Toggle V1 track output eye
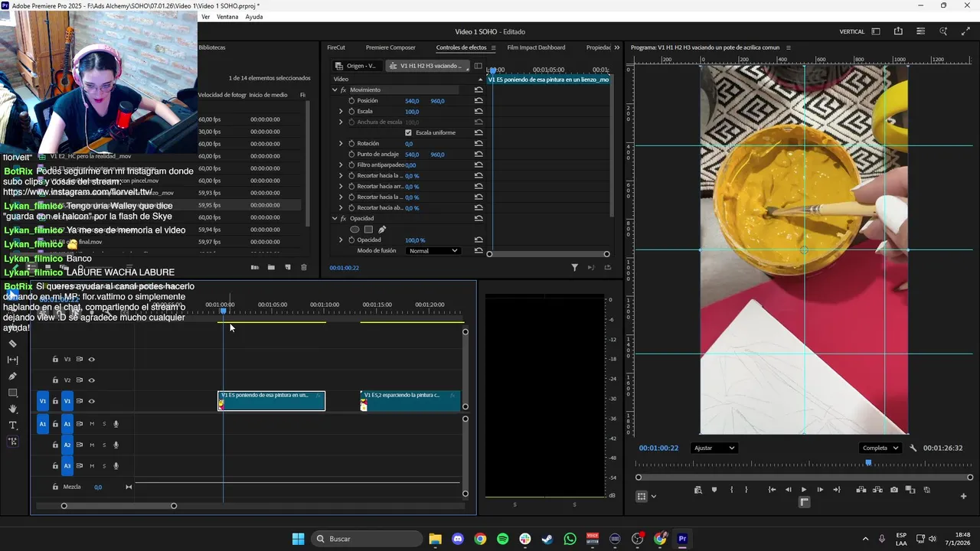The height and width of the screenshot is (551, 980). [91, 401]
